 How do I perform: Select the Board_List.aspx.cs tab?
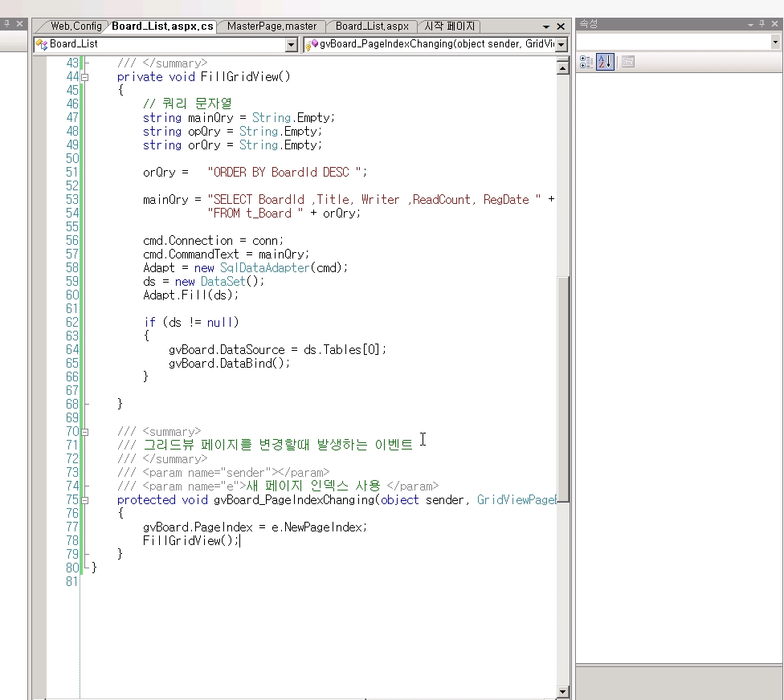(162, 26)
